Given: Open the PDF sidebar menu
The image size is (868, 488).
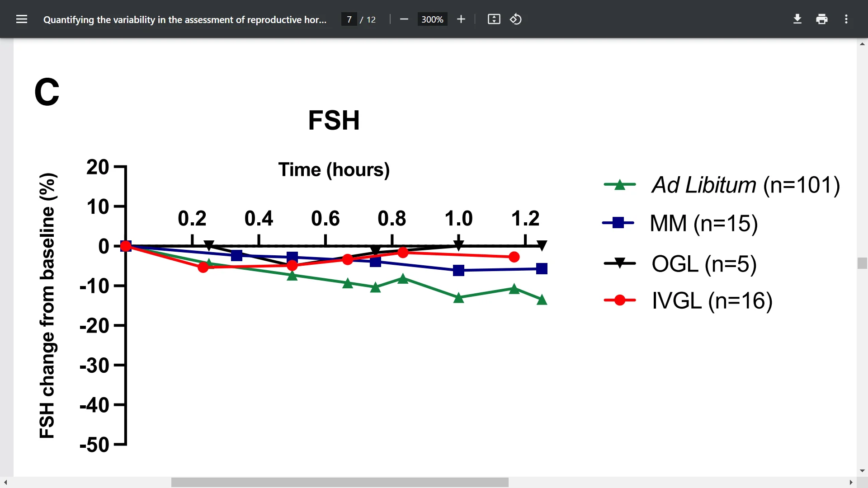Looking at the screenshot, I should (x=22, y=19).
